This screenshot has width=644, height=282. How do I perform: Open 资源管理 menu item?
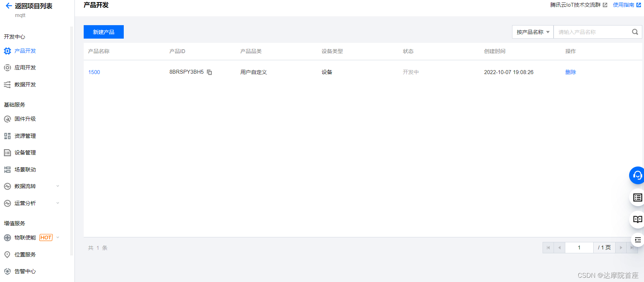(x=25, y=136)
